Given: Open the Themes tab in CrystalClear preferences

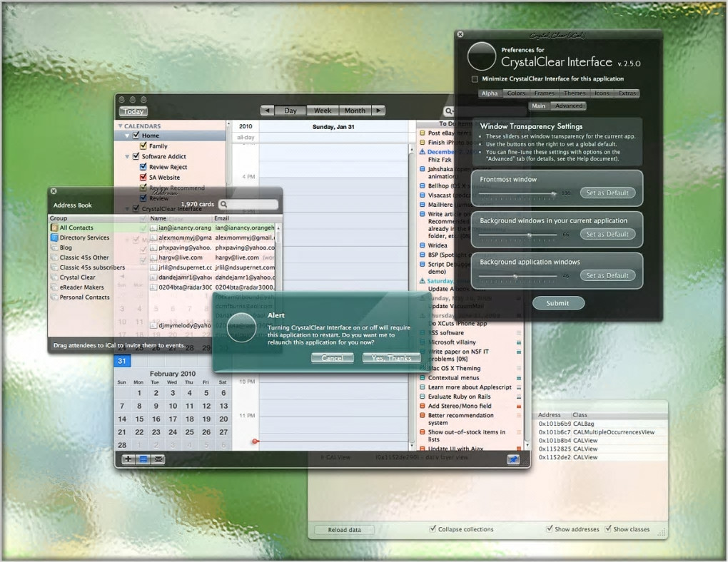Looking at the screenshot, I should point(575,93).
